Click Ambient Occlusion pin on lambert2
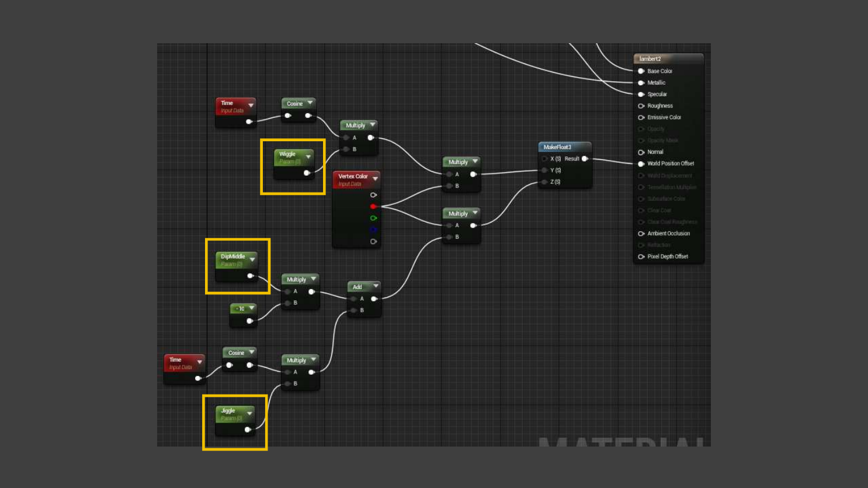This screenshot has height=488, width=868. click(641, 233)
